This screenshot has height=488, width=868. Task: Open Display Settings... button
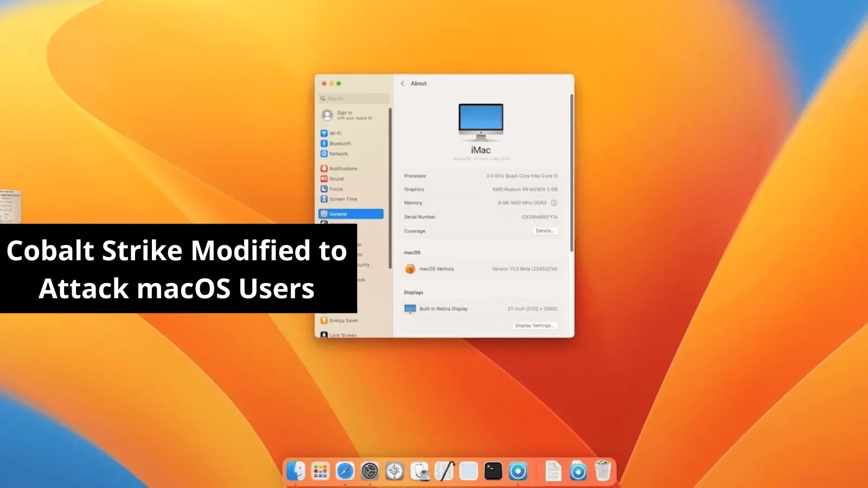[534, 326]
